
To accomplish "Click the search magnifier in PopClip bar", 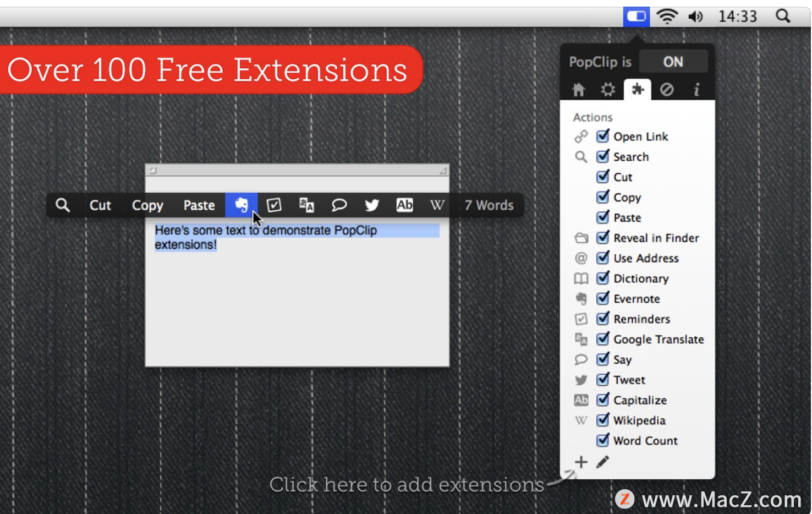I will pyautogui.click(x=63, y=205).
